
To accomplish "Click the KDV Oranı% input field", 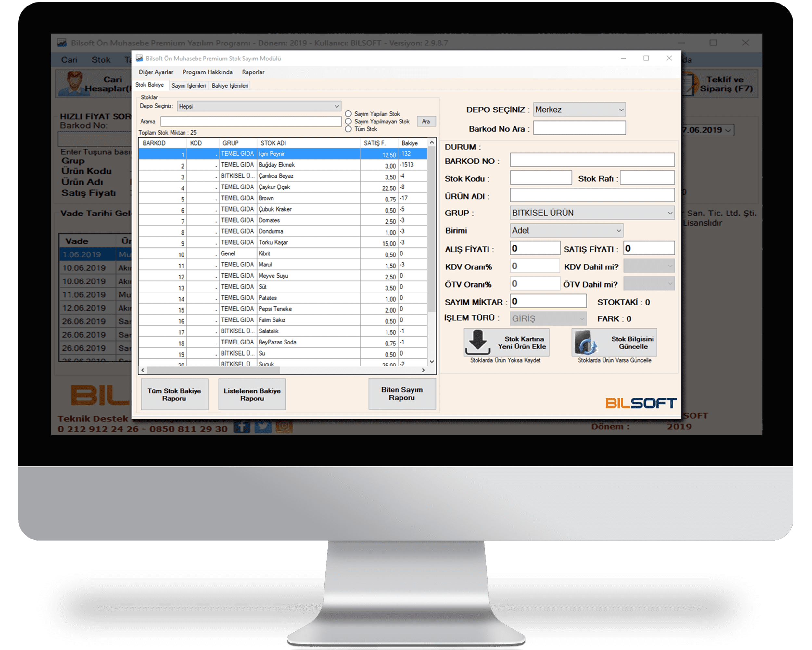I will point(535,266).
